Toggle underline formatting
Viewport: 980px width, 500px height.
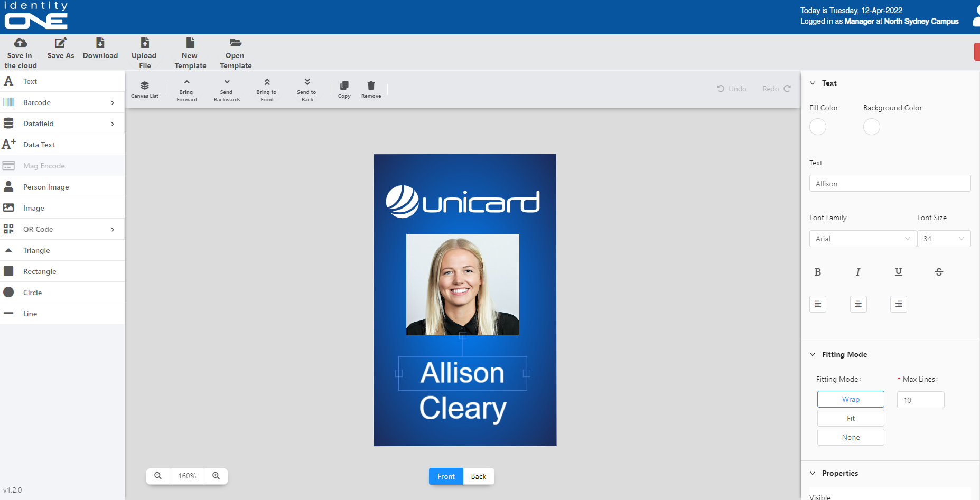(899, 272)
